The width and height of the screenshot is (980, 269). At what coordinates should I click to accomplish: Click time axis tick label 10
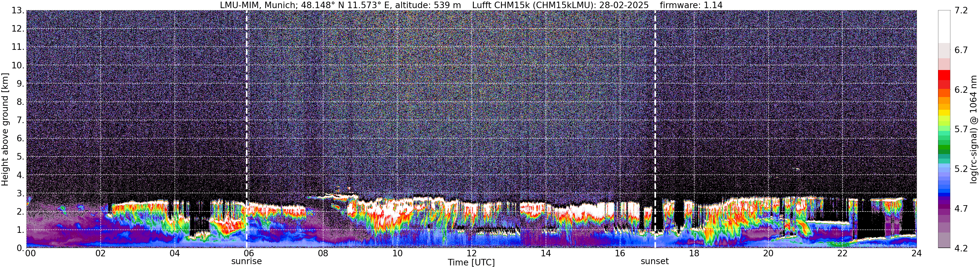397,253
